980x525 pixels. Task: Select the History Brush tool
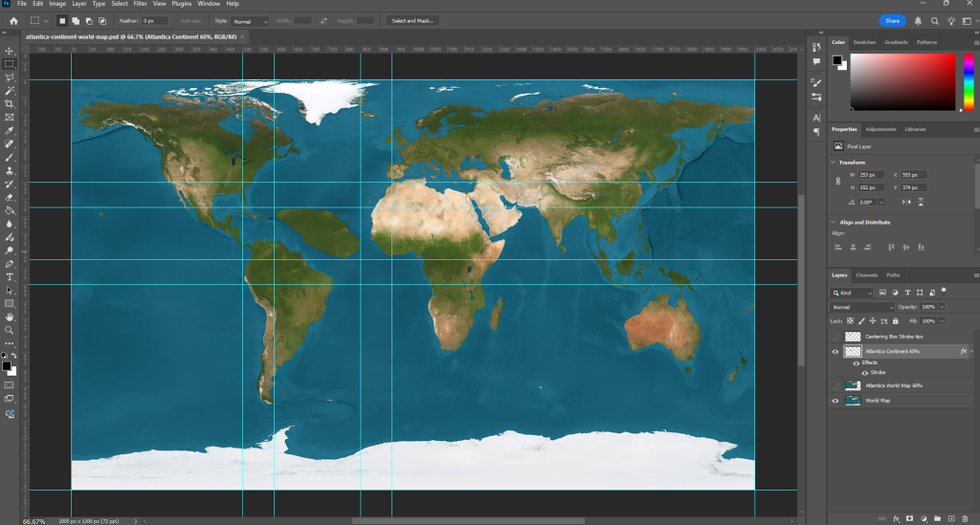(x=9, y=184)
